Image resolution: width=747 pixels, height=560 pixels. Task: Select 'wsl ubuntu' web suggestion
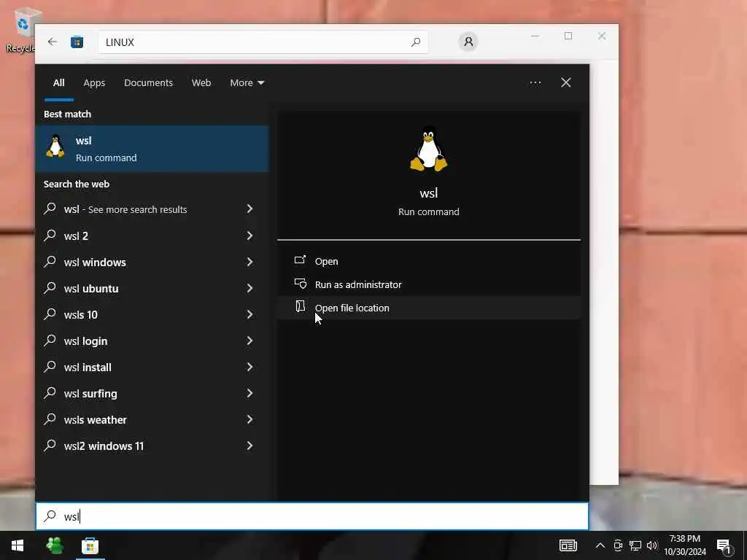[x=152, y=288]
